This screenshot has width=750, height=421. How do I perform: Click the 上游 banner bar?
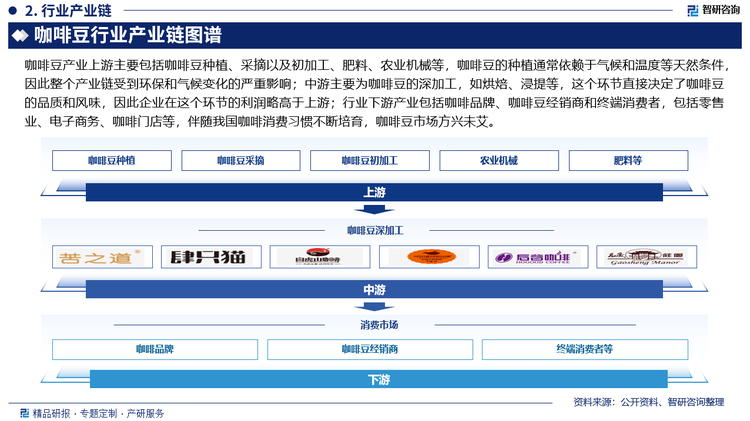374,192
